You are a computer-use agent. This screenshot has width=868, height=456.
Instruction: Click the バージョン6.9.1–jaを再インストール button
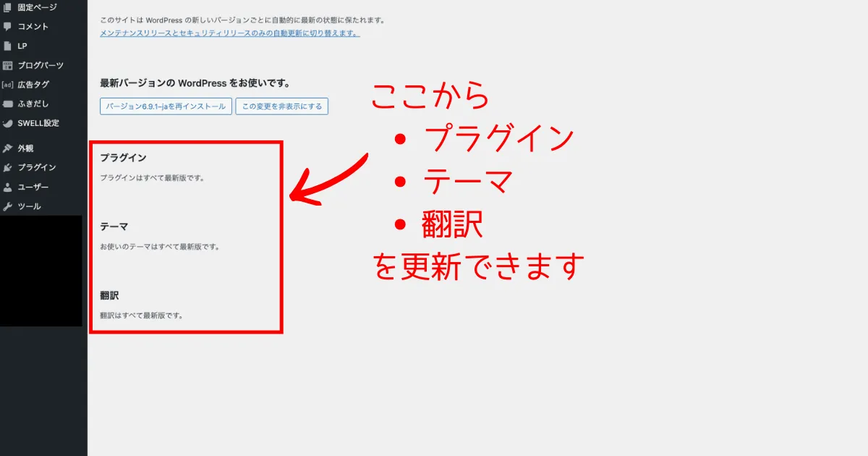[166, 106]
